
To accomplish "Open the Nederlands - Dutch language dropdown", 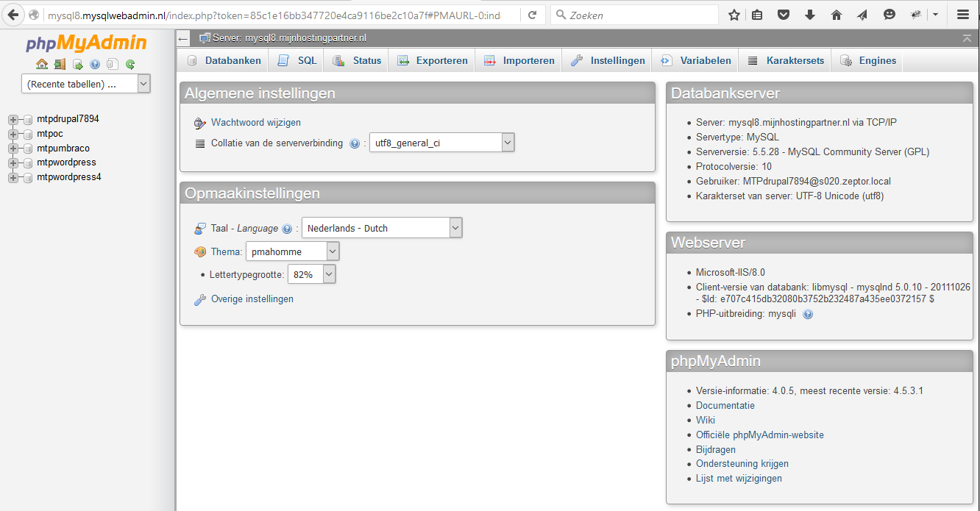I will pyautogui.click(x=382, y=228).
